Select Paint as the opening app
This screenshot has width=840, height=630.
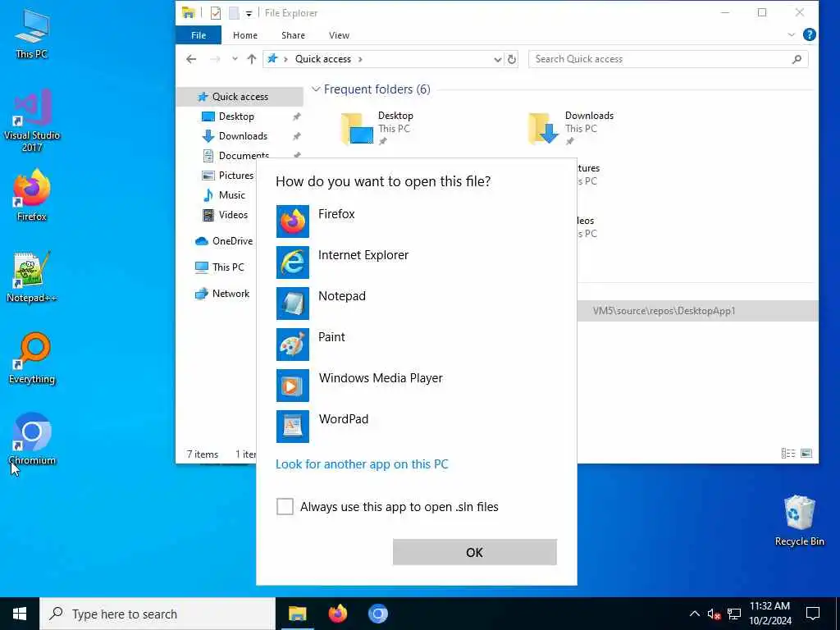click(416, 345)
